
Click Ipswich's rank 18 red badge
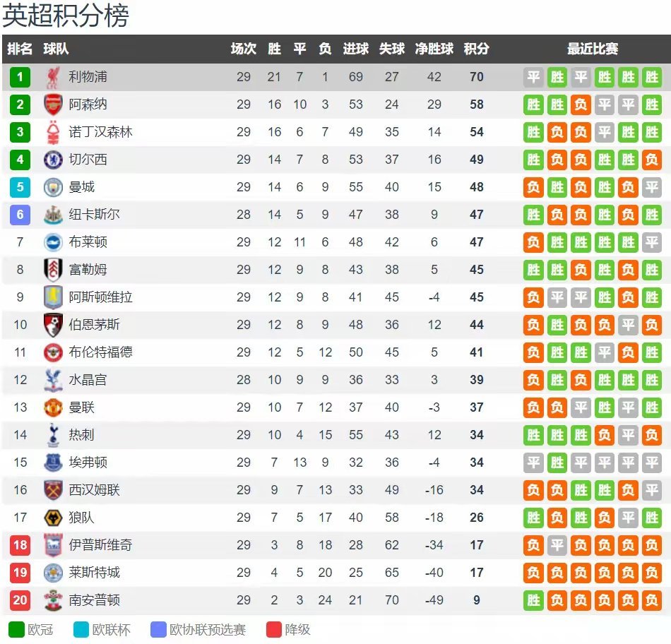(x=20, y=545)
